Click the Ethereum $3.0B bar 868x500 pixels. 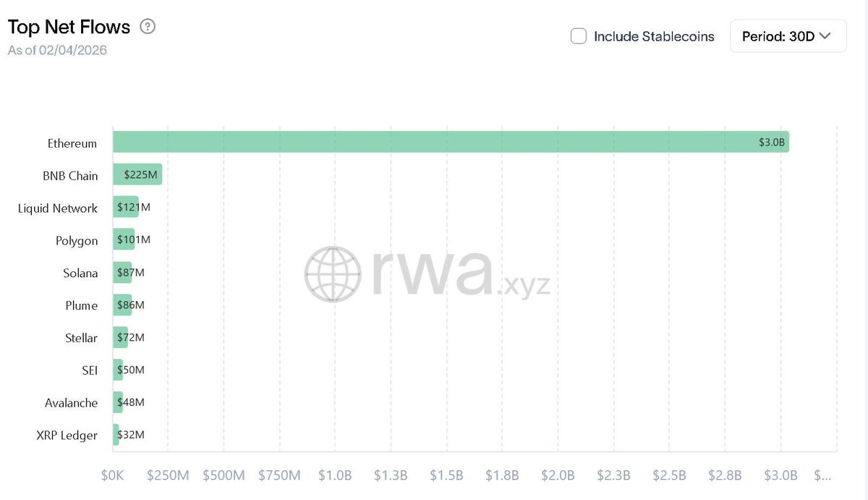pyautogui.click(x=450, y=142)
